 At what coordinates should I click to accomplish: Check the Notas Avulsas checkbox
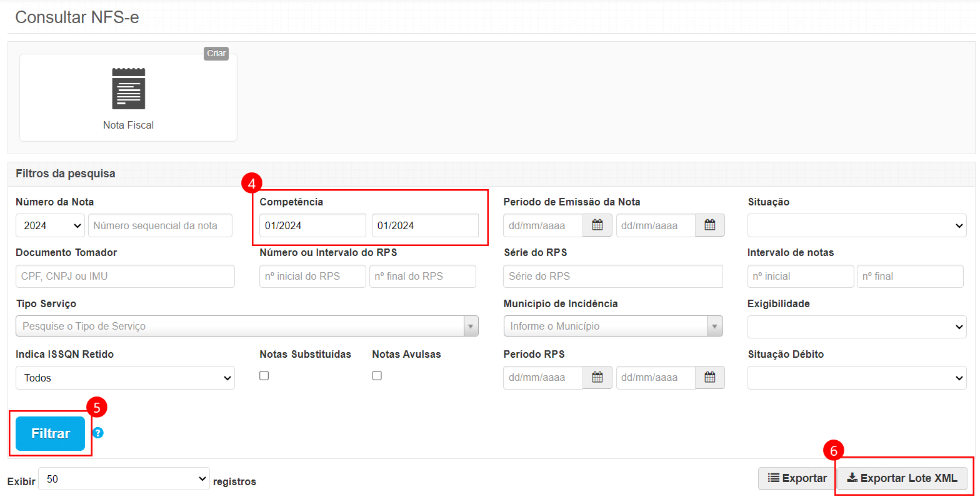click(377, 375)
